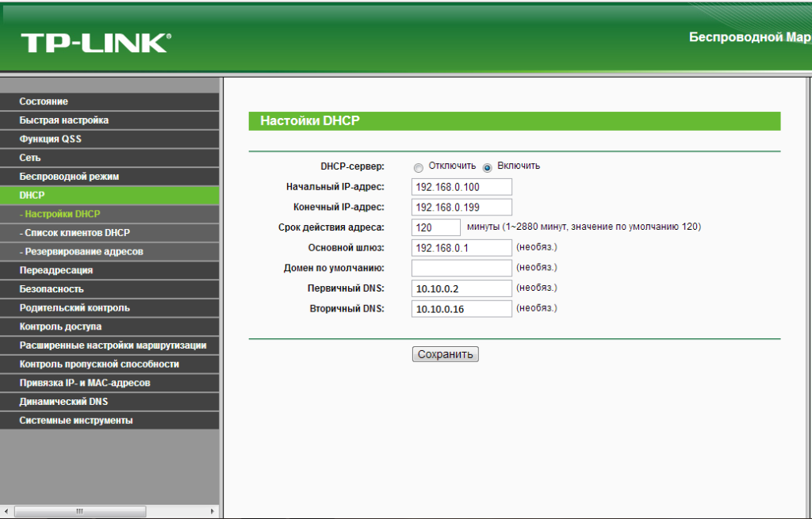The width and height of the screenshot is (812, 519).
Task: Open Резервирование адресов submenu
Action: click(82, 252)
